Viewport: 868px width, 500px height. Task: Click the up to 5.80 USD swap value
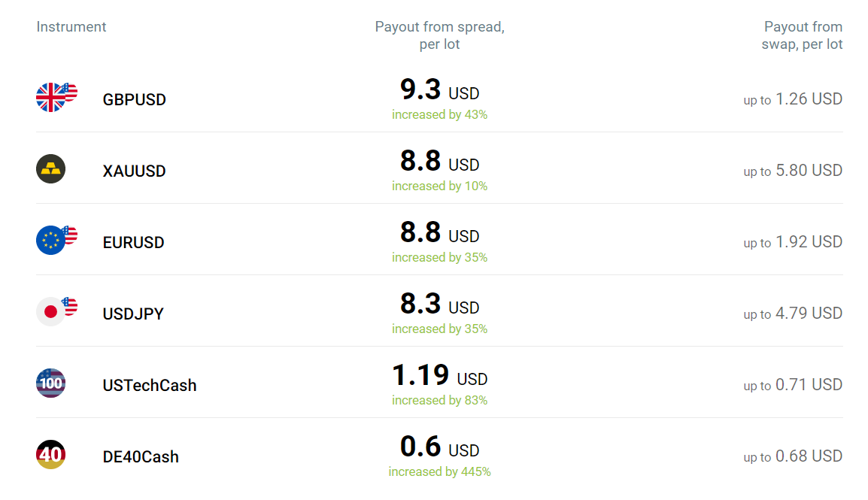point(793,171)
